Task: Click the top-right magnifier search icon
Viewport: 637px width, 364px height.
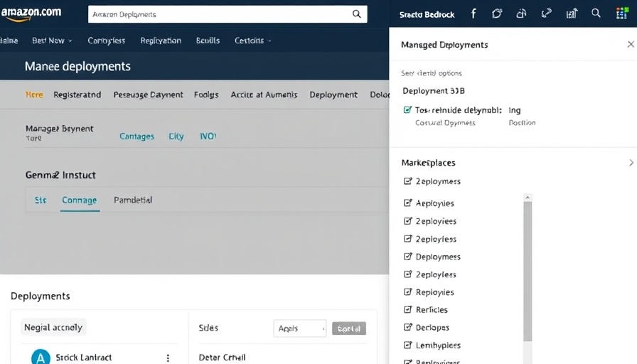Action: [x=596, y=14]
